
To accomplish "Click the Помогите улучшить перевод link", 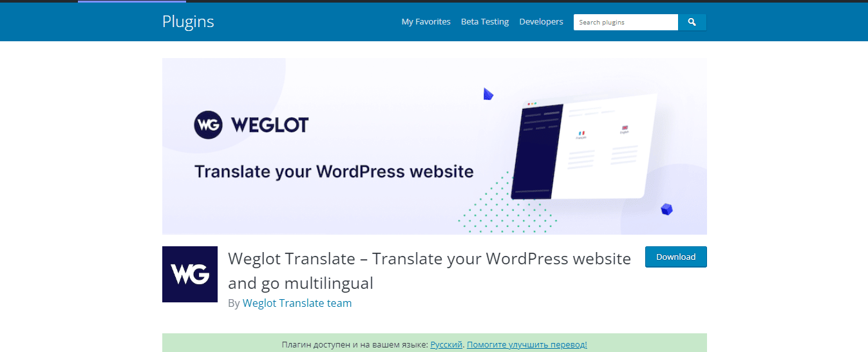I will (x=527, y=345).
